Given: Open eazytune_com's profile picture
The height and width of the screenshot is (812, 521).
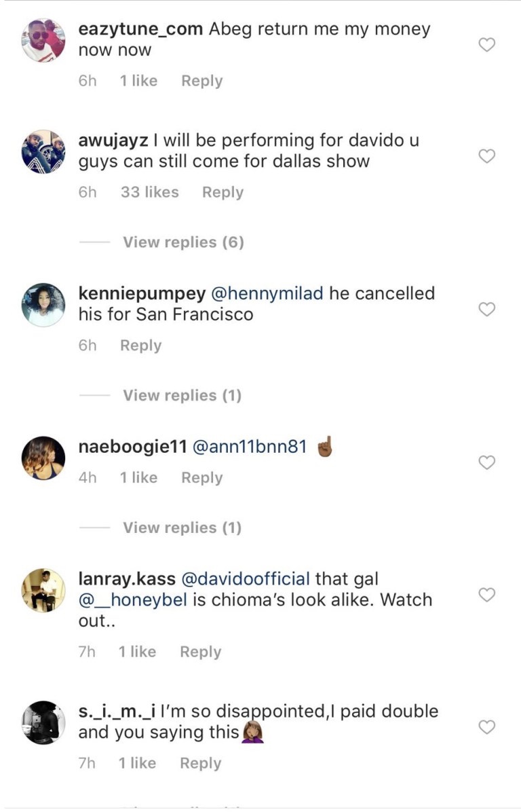Looking at the screenshot, I should [43, 40].
